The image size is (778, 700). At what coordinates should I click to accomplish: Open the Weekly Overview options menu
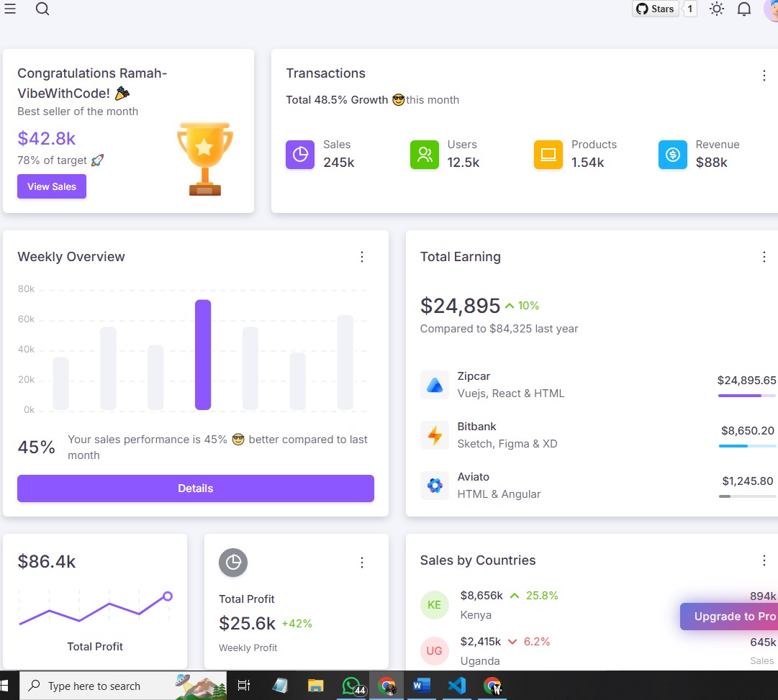[362, 257]
